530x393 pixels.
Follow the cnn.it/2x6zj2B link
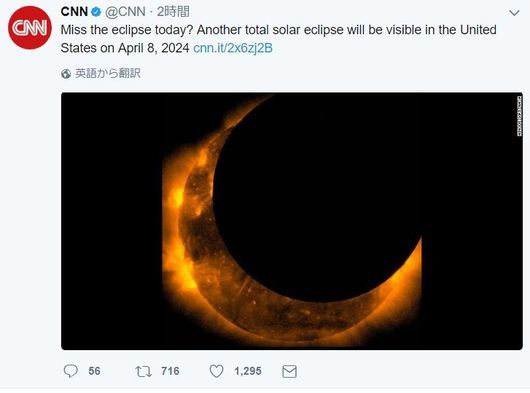pos(233,48)
